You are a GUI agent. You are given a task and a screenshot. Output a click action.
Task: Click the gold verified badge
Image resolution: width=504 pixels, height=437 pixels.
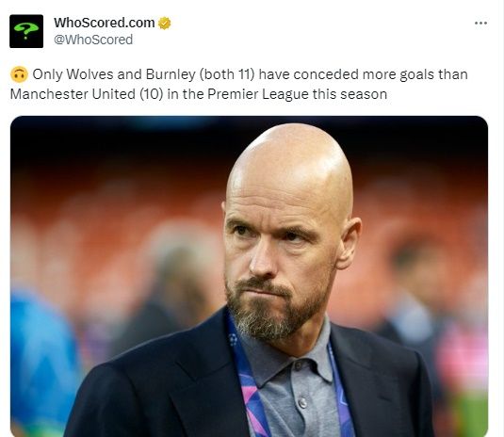165,24
